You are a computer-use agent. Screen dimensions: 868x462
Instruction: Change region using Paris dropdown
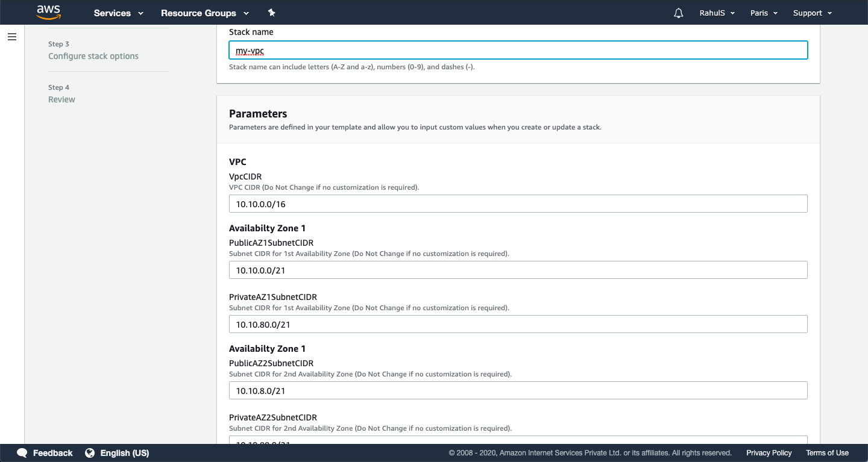(764, 13)
